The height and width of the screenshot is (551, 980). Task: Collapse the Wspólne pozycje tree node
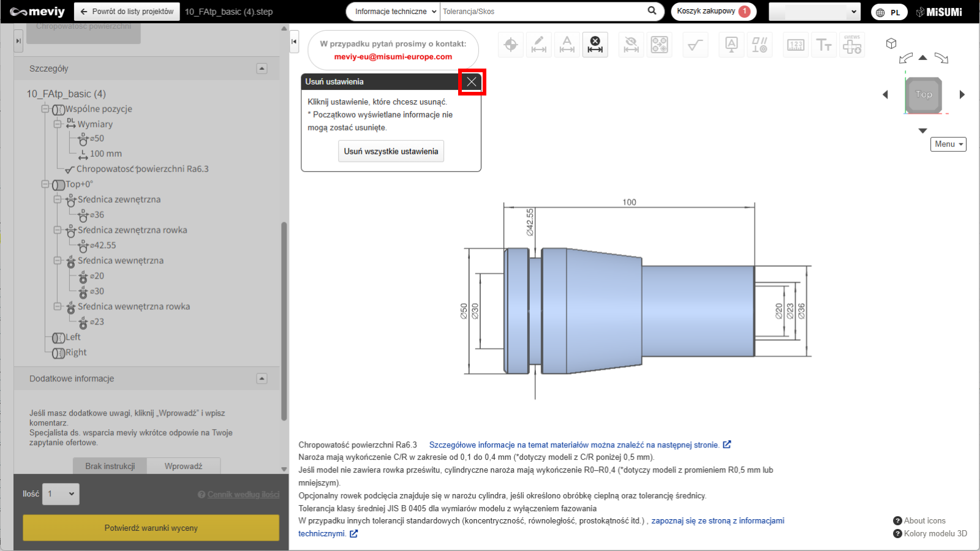[45, 109]
